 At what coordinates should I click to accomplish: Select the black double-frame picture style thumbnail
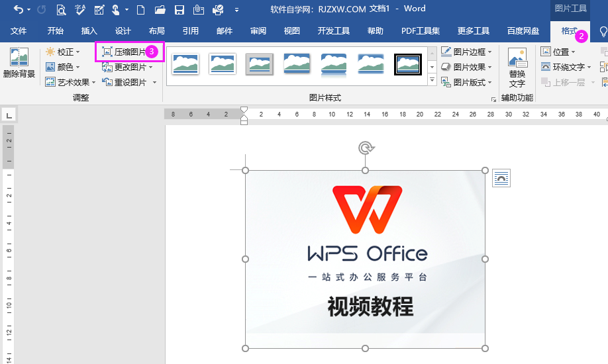[408, 64]
